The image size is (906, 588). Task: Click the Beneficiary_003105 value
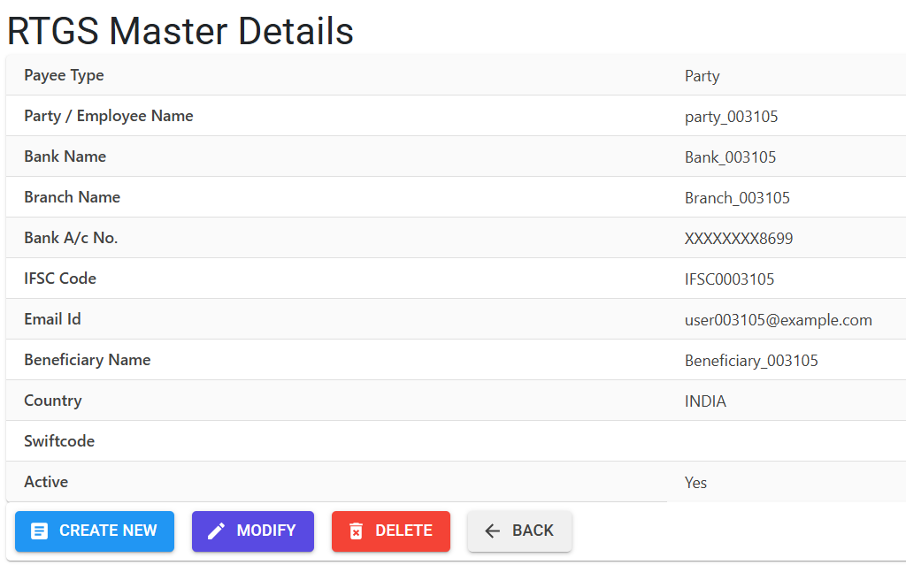(751, 361)
